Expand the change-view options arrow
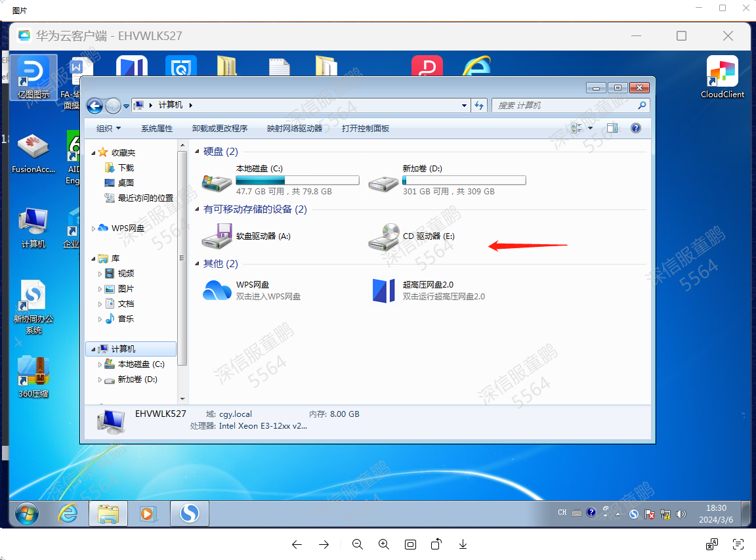 tap(591, 129)
